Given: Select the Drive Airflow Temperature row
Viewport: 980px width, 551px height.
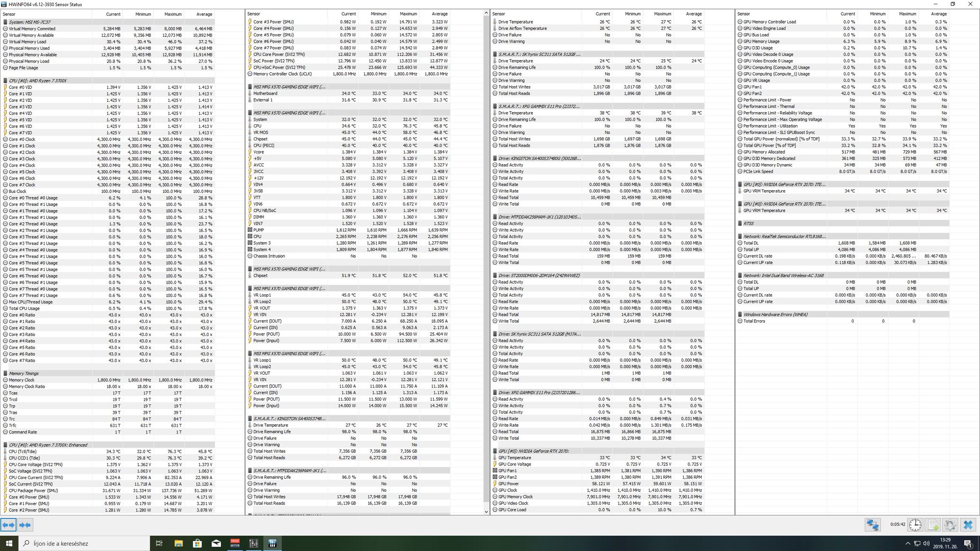Looking at the screenshot, I should pyautogui.click(x=598, y=28).
